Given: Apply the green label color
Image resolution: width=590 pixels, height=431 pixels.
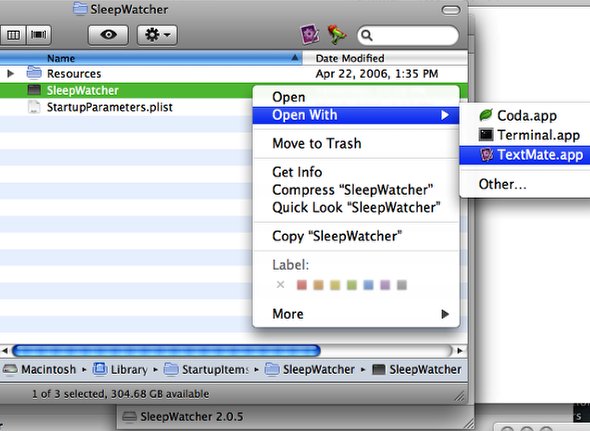Looking at the screenshot, I should click(x=352, y=285).
